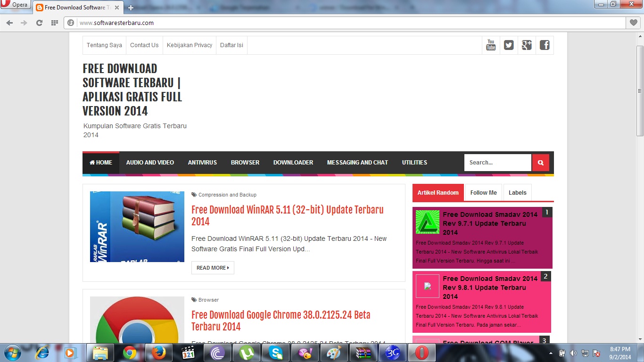Open Yahoo Messenger taskbar icon
The width and height of the screenshot is (644, 362).
tap(305, 353)
